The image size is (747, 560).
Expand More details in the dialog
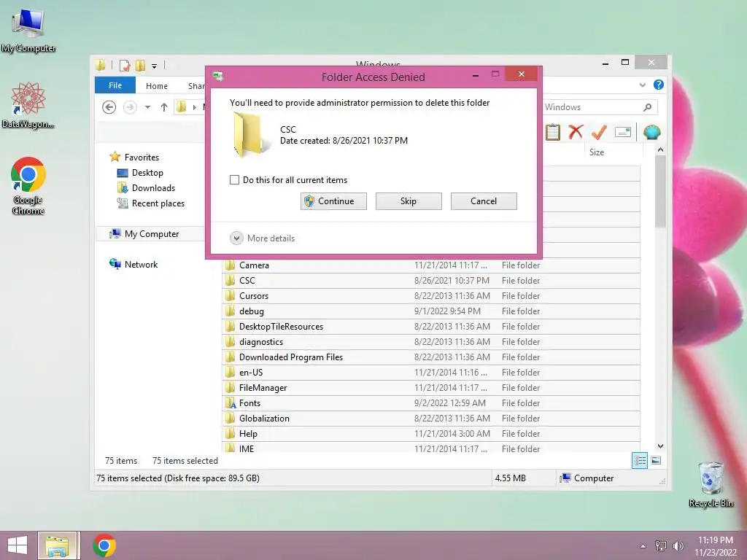[x=262, y=238]
